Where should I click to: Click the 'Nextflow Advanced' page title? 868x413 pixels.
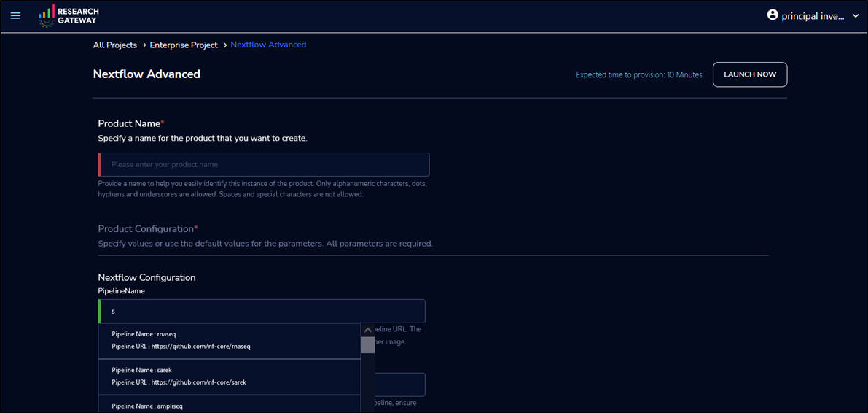(146, 74)
